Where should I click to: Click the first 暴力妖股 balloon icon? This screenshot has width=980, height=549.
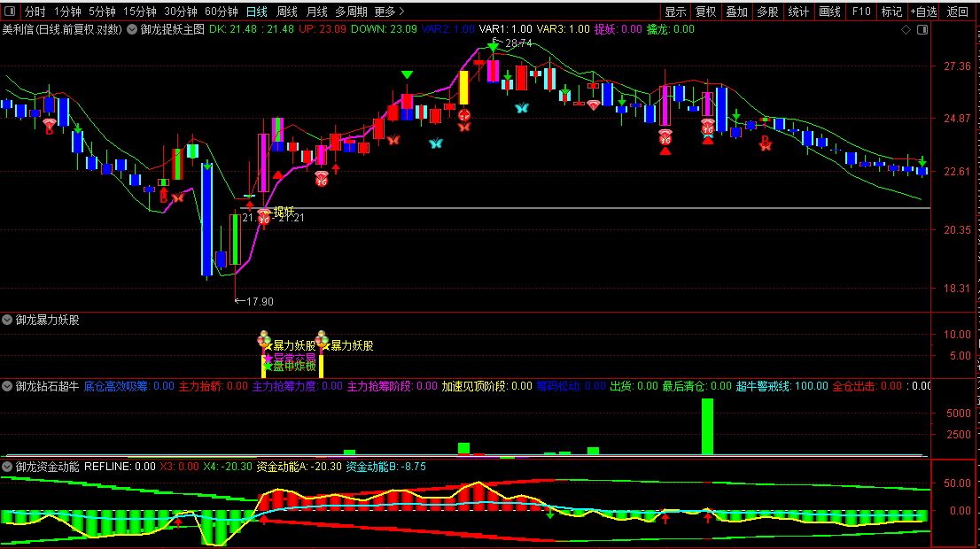coord(264,340)
